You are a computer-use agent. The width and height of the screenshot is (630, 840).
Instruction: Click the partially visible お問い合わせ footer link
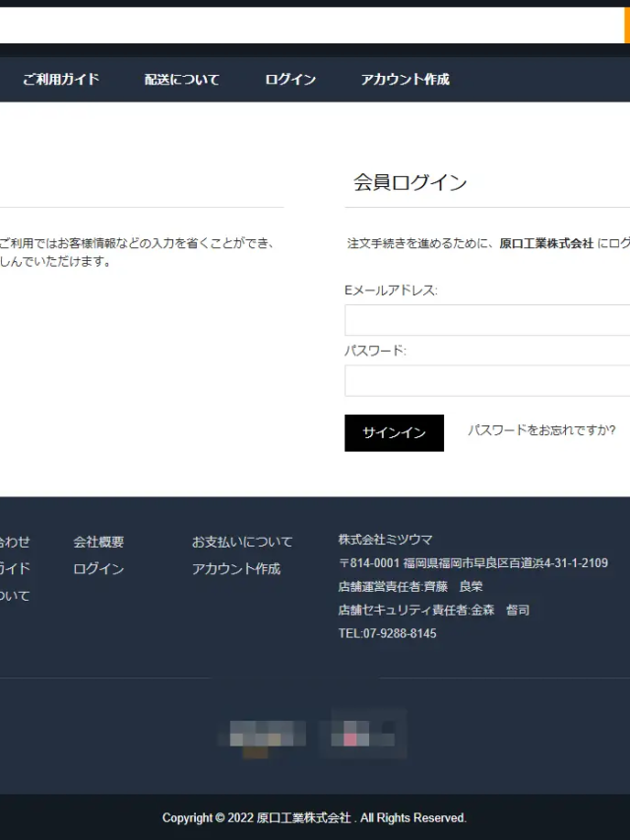click(x=14, y=542)
